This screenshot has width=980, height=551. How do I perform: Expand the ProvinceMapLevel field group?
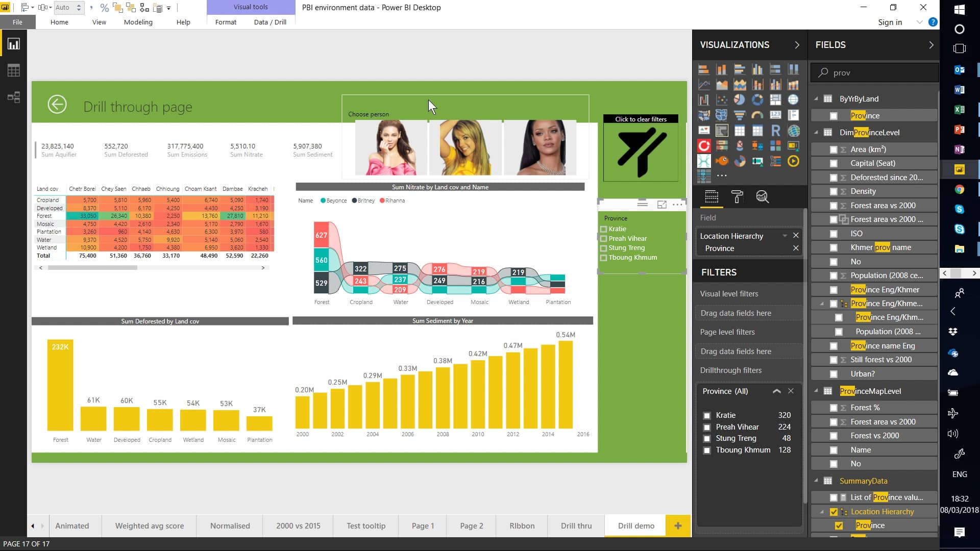coord(817,391)
